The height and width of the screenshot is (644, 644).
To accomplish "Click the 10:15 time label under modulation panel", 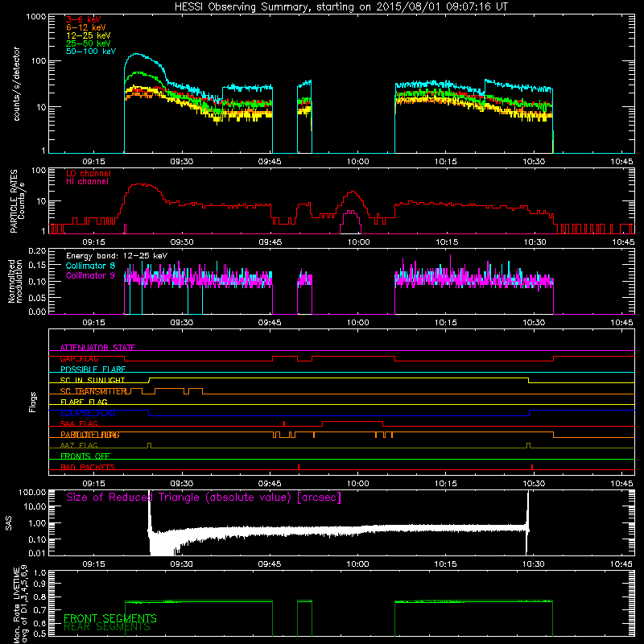I will (446, 323).
